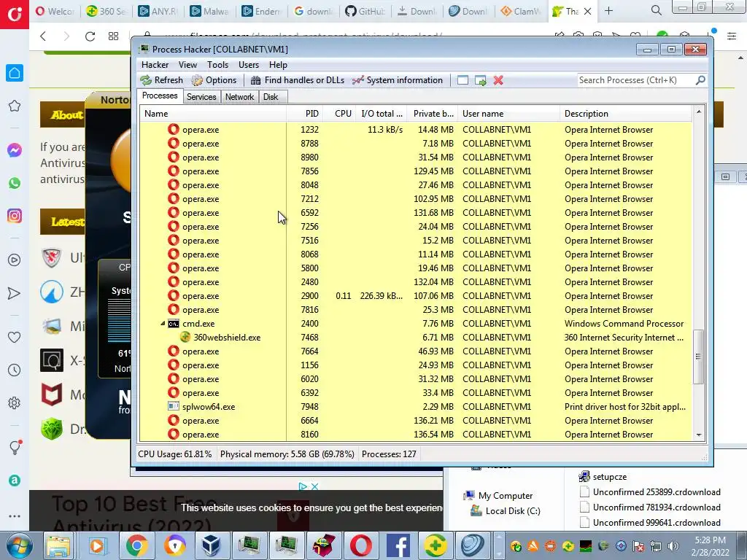Sort by the CPU column header
The width and height of the screenshot is (747, 560).
[339, 113]
